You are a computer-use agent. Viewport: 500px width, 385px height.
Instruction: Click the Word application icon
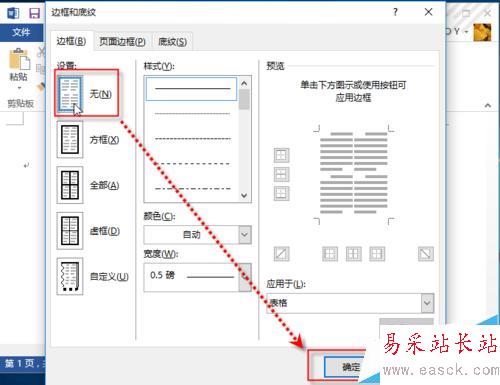(13, 13)
